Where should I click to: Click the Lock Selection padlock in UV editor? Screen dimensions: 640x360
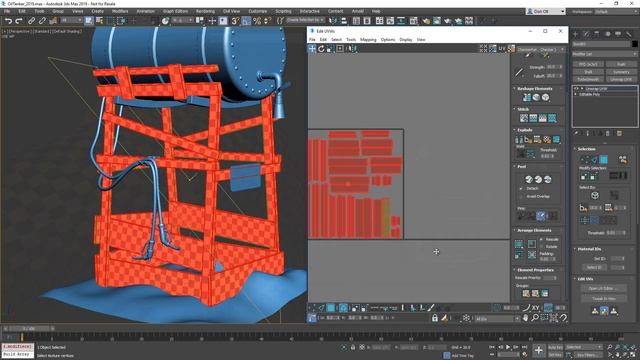[x=435, y=318]
